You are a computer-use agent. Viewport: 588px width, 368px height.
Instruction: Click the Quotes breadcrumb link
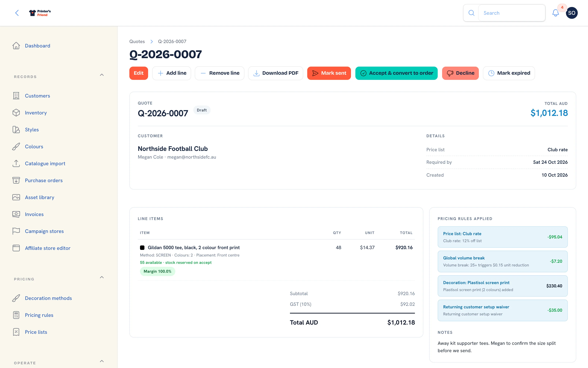click(x=137, y=42)
